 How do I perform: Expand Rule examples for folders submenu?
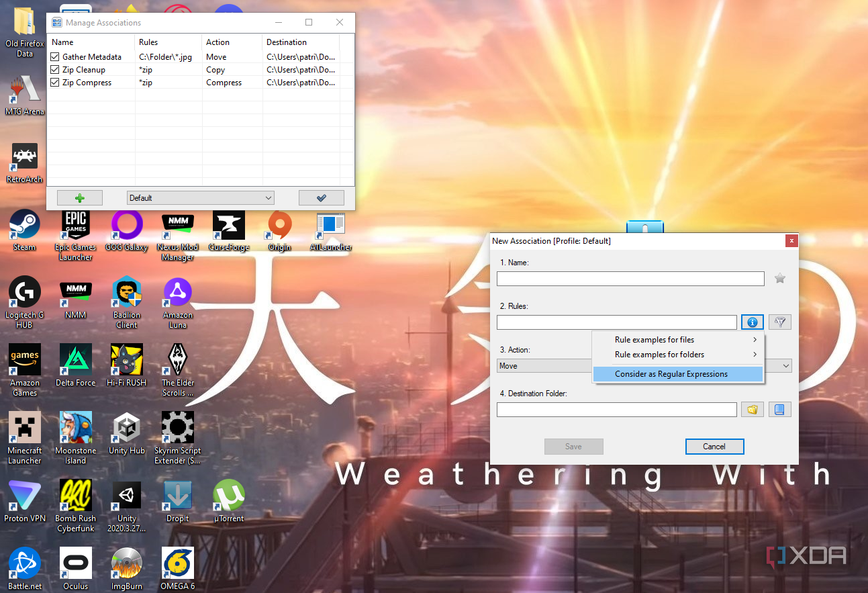(x=678, y=355)
